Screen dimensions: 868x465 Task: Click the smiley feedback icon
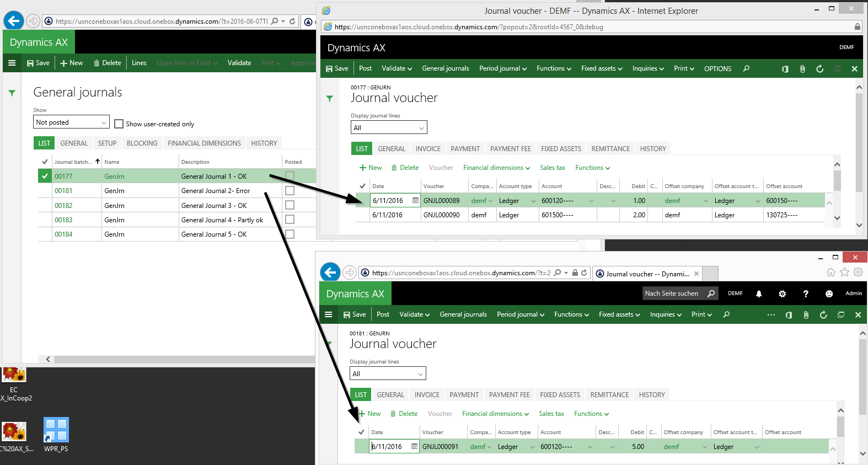click(829, 294)
